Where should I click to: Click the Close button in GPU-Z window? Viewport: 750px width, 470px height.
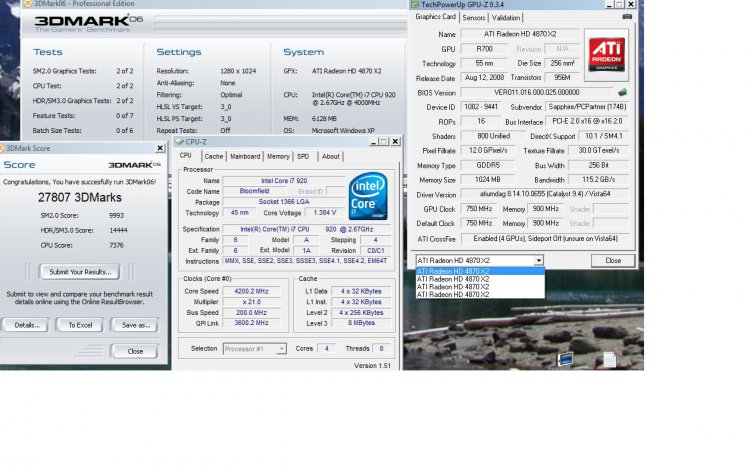tap(613, 261)
